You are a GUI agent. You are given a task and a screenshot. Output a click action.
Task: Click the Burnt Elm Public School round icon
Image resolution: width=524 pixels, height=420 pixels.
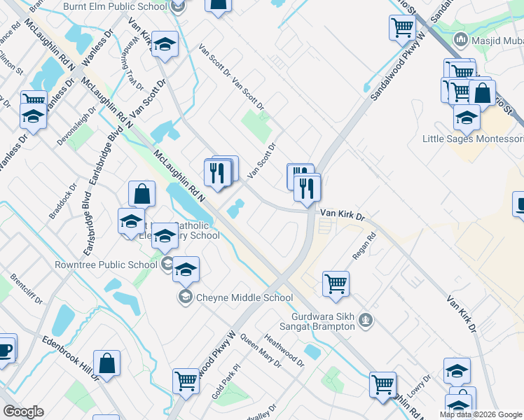(x=177, y=7)
